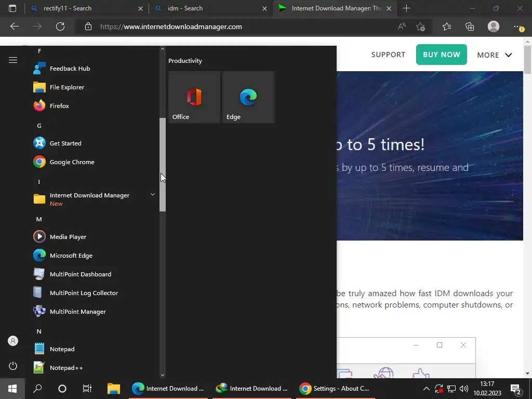The width and height of the screenshot is (532, 399).
Task: Open the MORE dropdown on the IDM site
Action: (495, 55)
